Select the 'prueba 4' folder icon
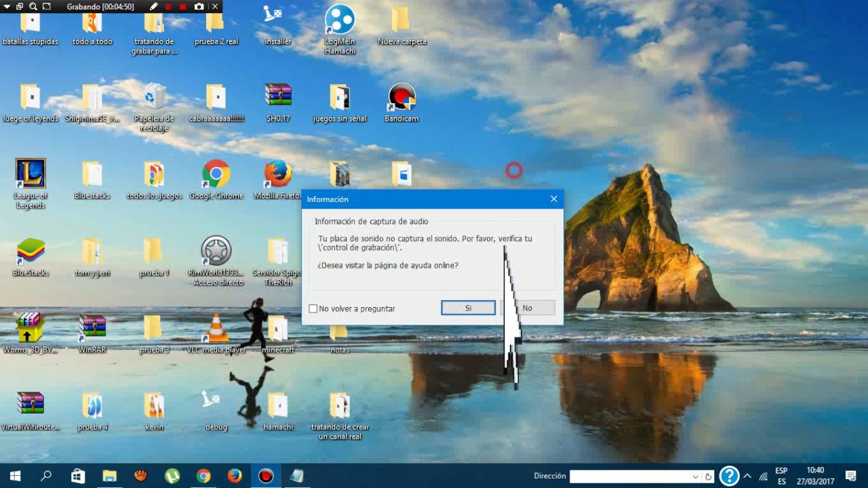Image resolution: width=868 pixels, height=488 pixels. [x=92, y=411]
